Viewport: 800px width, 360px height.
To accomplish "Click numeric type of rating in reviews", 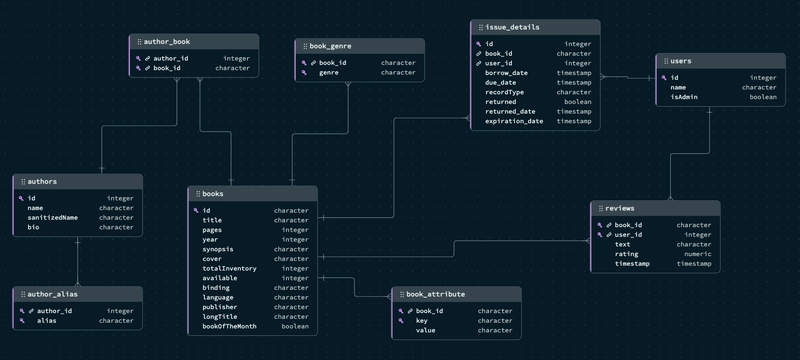I will (x=697, y=254).
